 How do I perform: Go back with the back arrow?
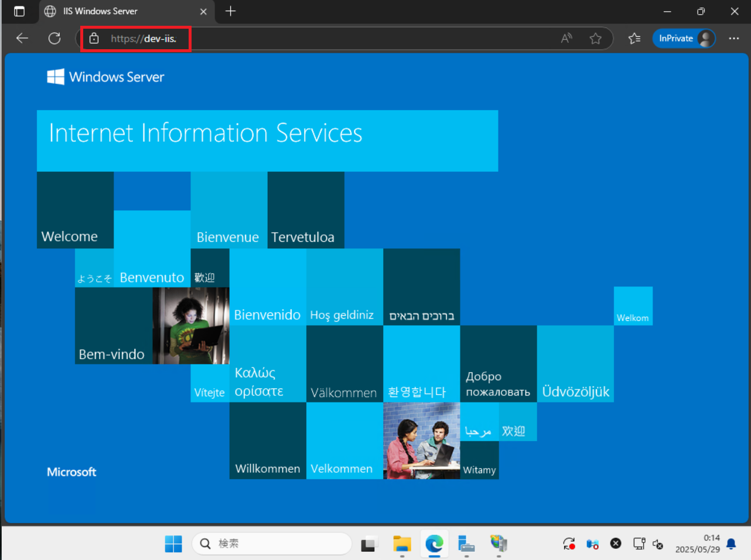22,39
